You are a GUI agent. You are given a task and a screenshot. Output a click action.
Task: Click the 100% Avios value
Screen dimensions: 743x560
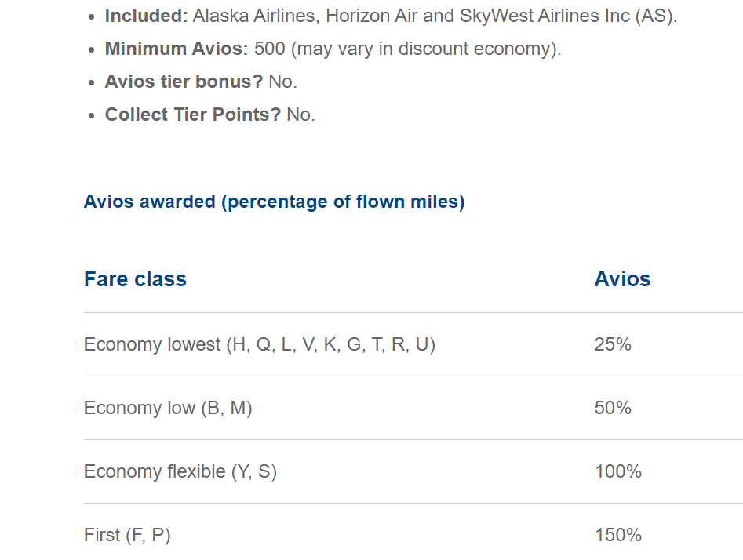[618, 471]
